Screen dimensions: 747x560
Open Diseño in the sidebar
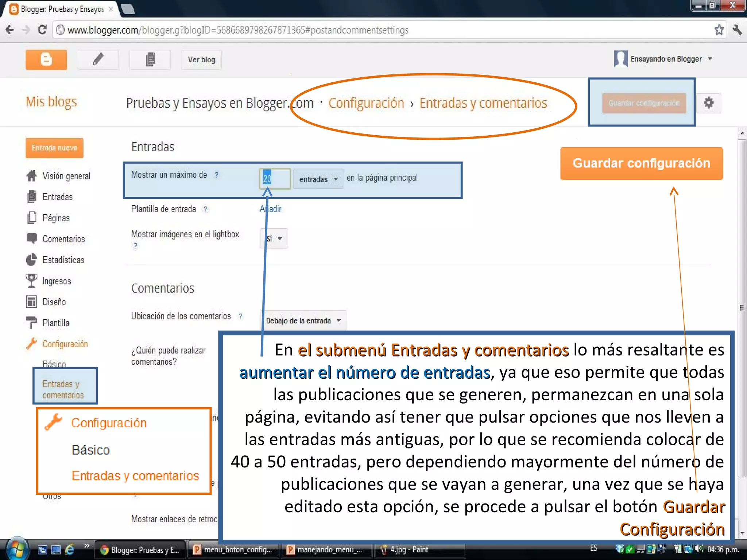click(x=54, y=302)
